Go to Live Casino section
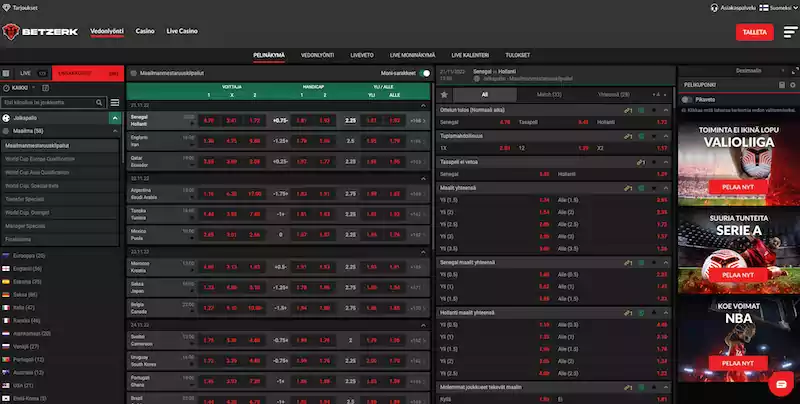This screenshot has height=404, width=800. (x=182, y=31)
